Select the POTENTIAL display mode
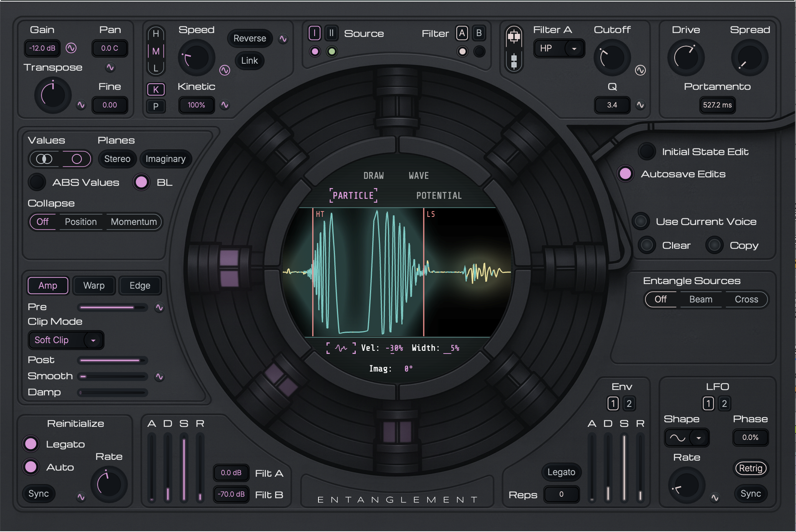Screen dimensions: 796x532 439,196
